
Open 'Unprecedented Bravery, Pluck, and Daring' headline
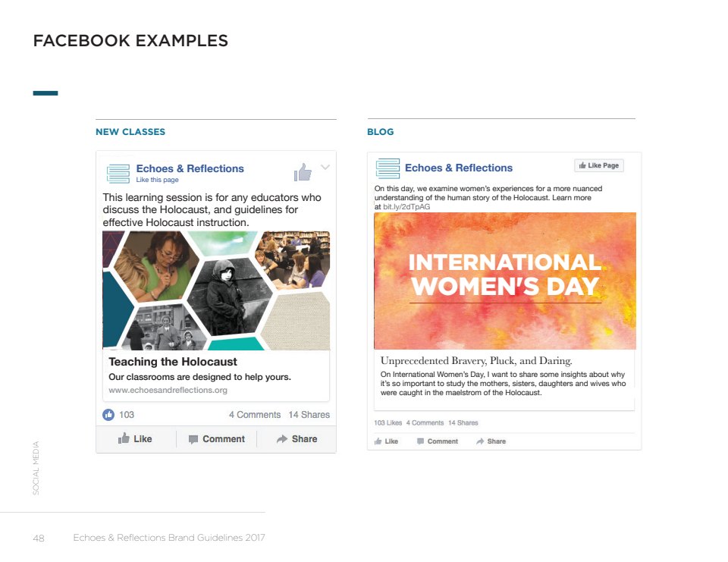tap(476, 361)
